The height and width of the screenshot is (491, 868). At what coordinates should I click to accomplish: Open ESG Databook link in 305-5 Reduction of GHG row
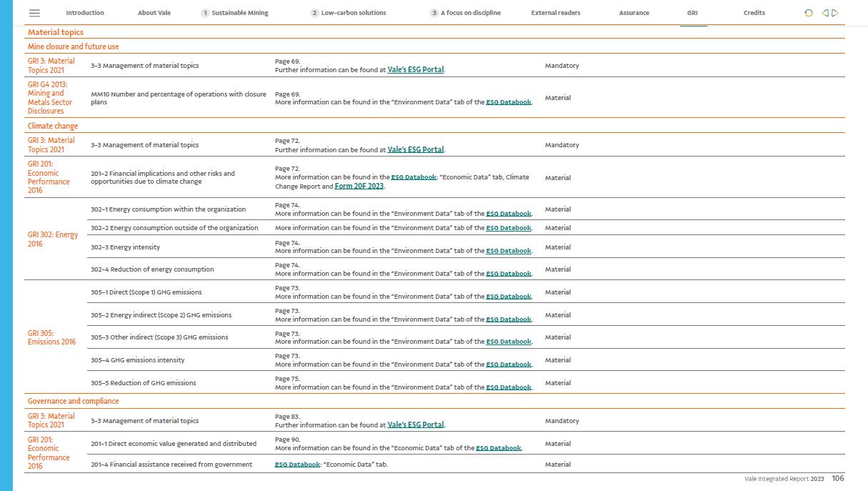(x=509, y=387)
